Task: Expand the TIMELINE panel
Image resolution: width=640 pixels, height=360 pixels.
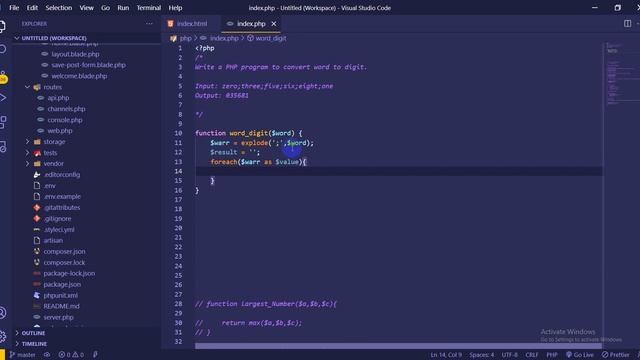Action: [34, 344]
